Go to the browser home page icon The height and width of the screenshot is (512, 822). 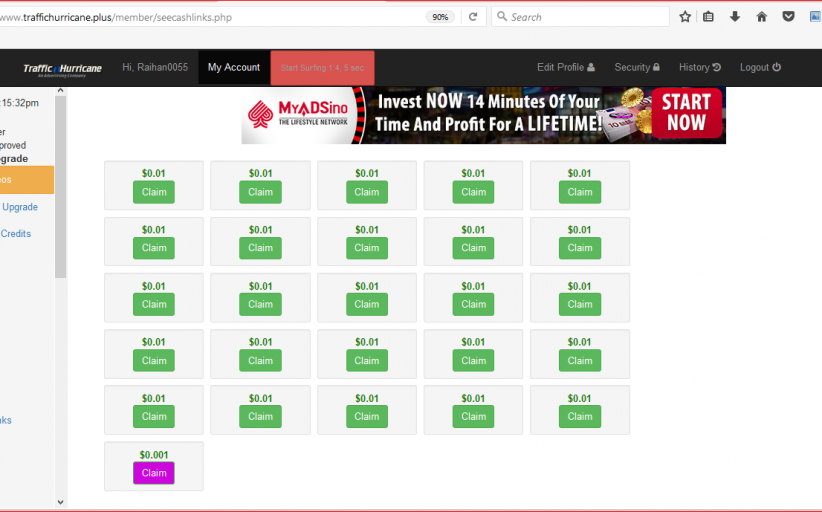point(762,17)
